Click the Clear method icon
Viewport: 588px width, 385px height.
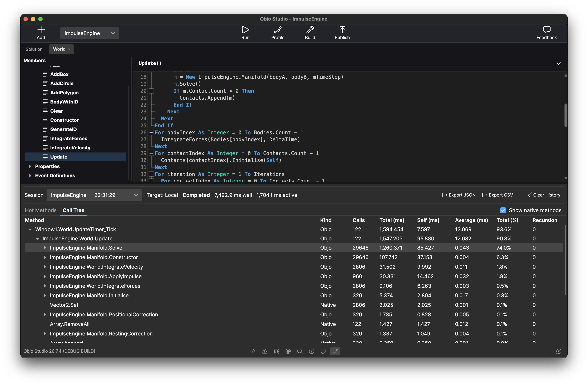pos(45,111)
